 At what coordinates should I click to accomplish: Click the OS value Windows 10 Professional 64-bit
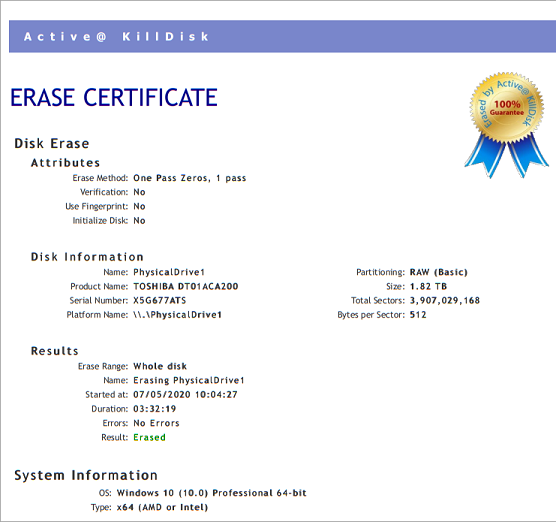pyautogui.click(x=212, y=493)
